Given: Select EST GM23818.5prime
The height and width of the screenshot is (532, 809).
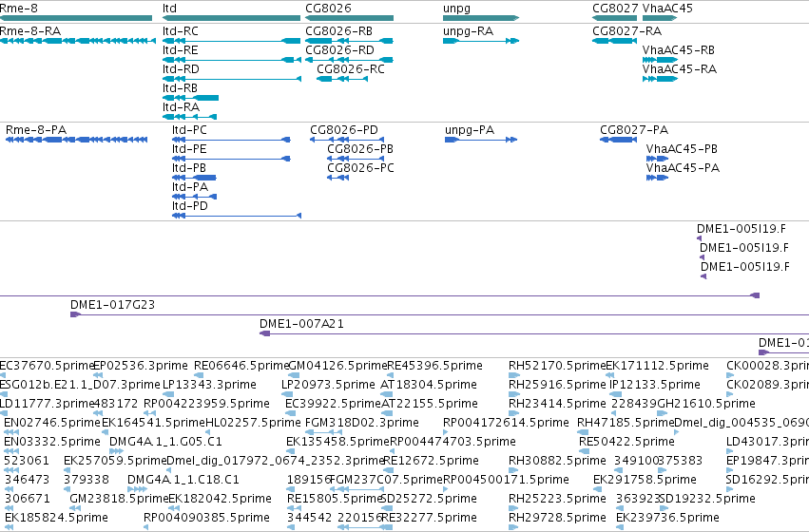Looking at the screenshot, I should coord(73,508).
